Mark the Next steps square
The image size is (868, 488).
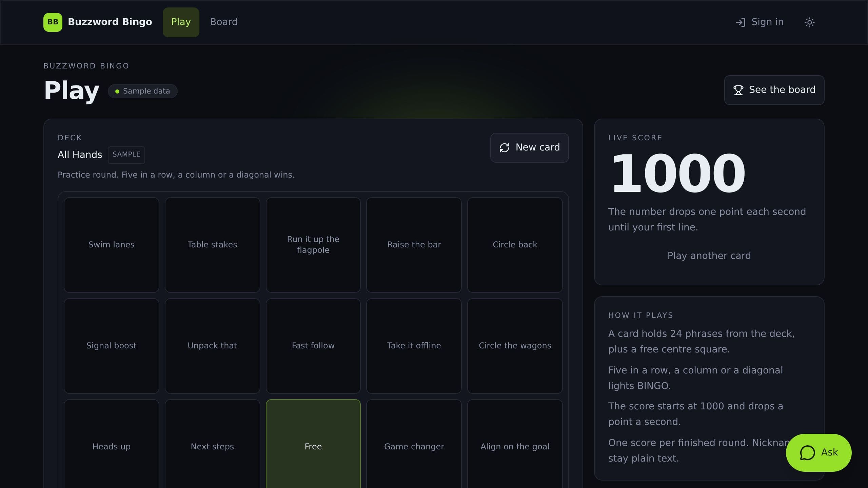[212, 444]
